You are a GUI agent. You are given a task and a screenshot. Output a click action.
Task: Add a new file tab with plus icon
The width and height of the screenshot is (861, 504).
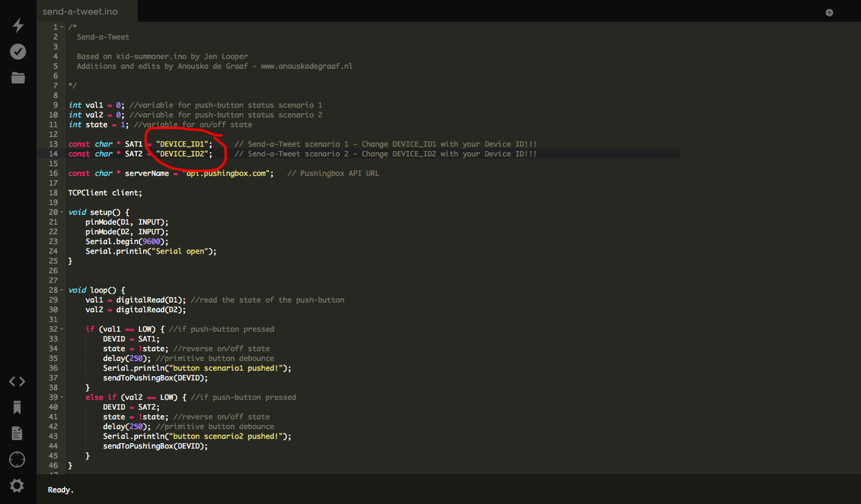(829, 12)
